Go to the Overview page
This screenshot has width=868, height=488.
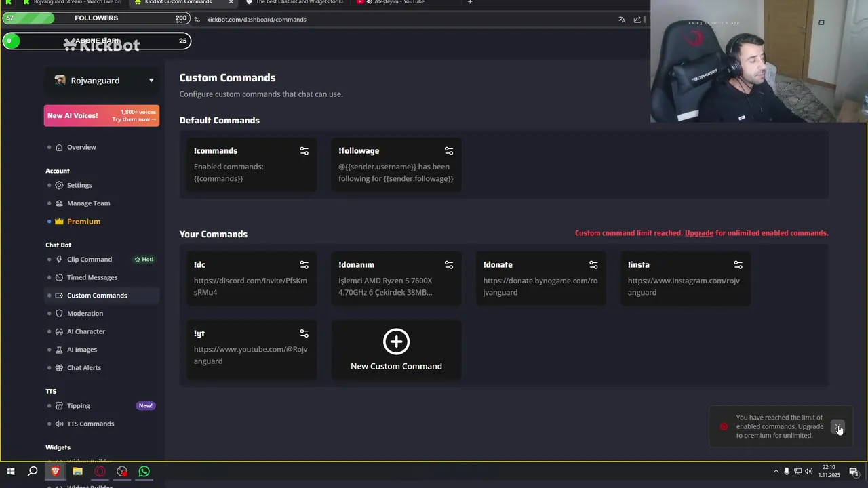(81, 147)
